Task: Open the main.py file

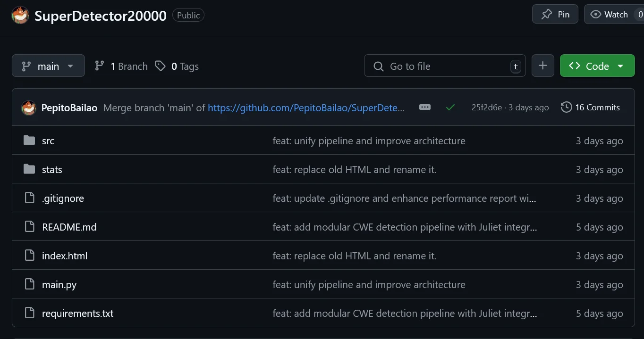Action: [x=59, y=285]
